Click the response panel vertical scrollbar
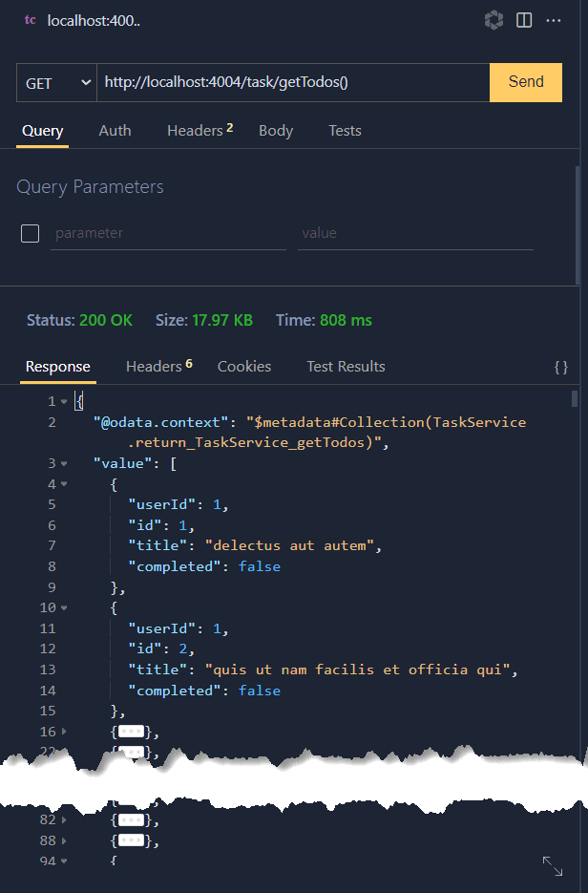 click(x=574, y=399)
